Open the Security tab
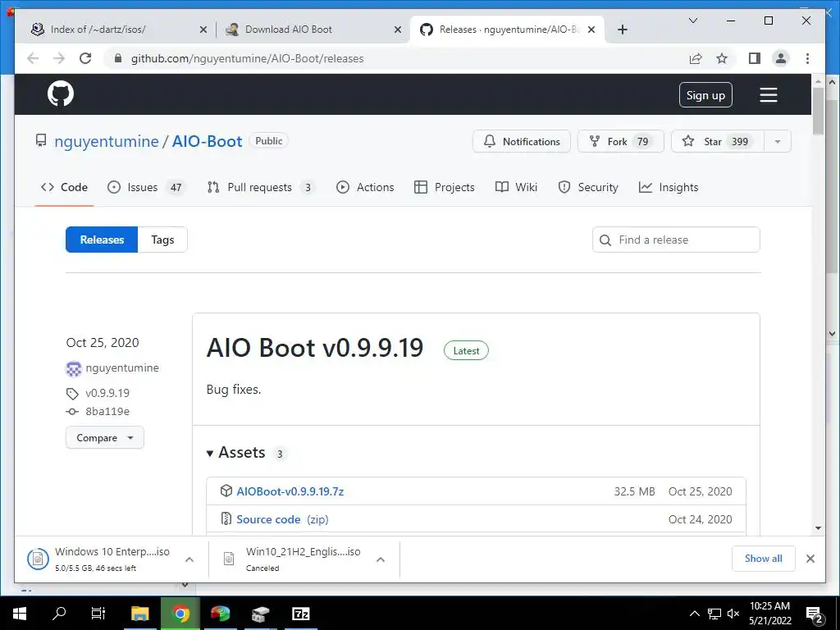 pos(587,187)
